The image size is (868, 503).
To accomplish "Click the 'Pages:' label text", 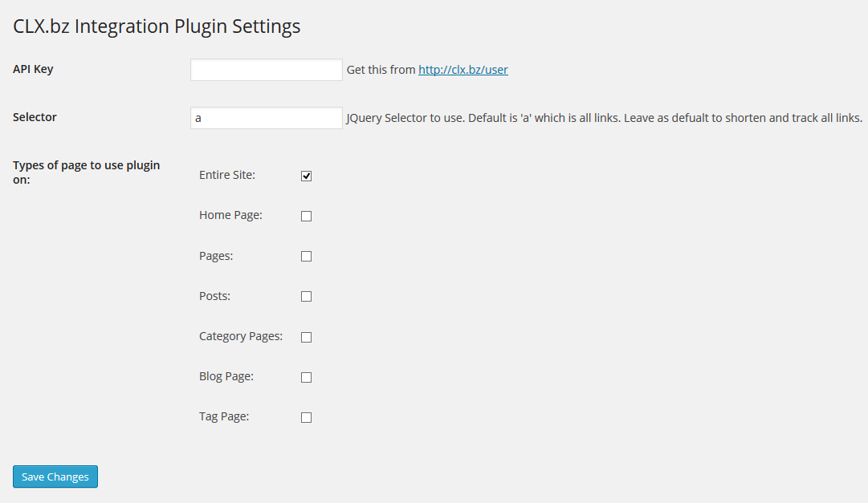I will 216,256.
